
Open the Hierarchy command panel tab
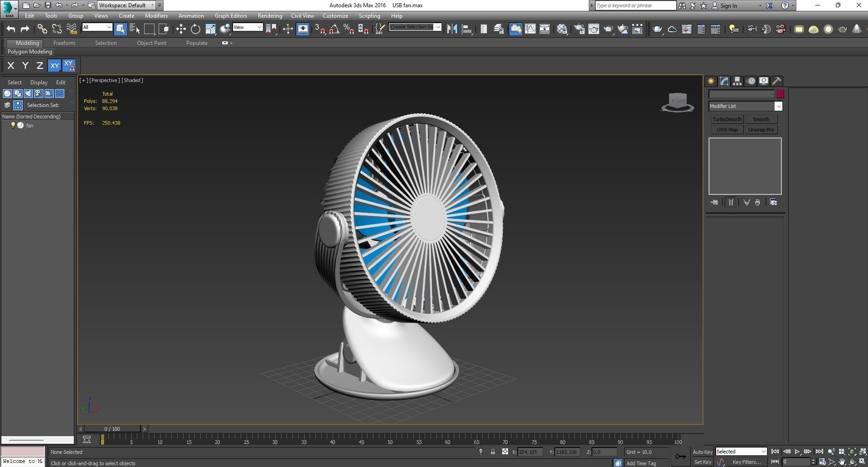737,81
